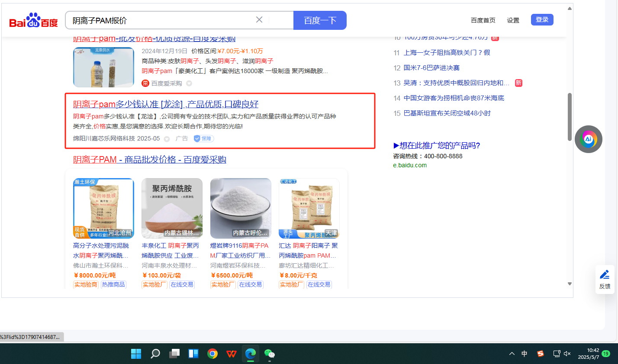Click the scrollbar up arrow
The width and height of the screenshot is (618, 364).
click(570, 8)
